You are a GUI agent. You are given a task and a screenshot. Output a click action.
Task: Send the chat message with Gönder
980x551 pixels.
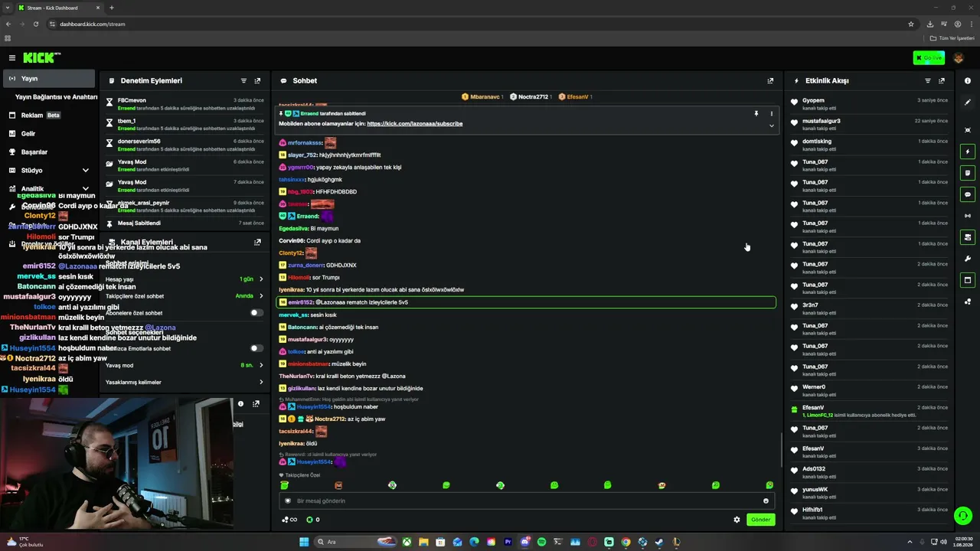[x=760, y=520]
